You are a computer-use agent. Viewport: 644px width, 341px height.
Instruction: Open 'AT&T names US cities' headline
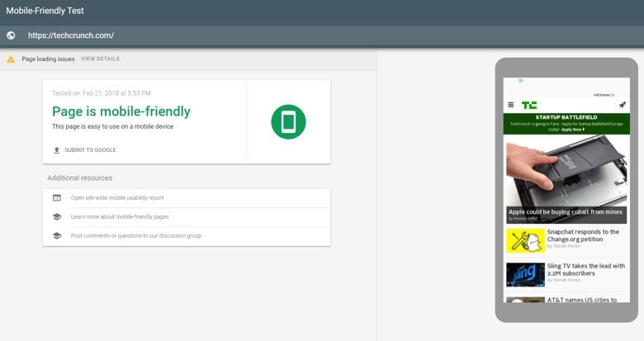pos(581,300)
